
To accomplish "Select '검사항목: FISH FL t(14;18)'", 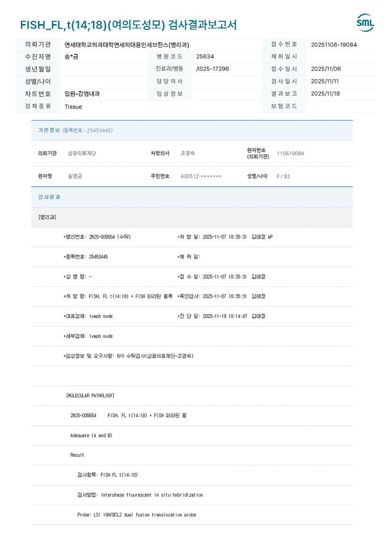I will pyautogui.click(x=108, y=475).
